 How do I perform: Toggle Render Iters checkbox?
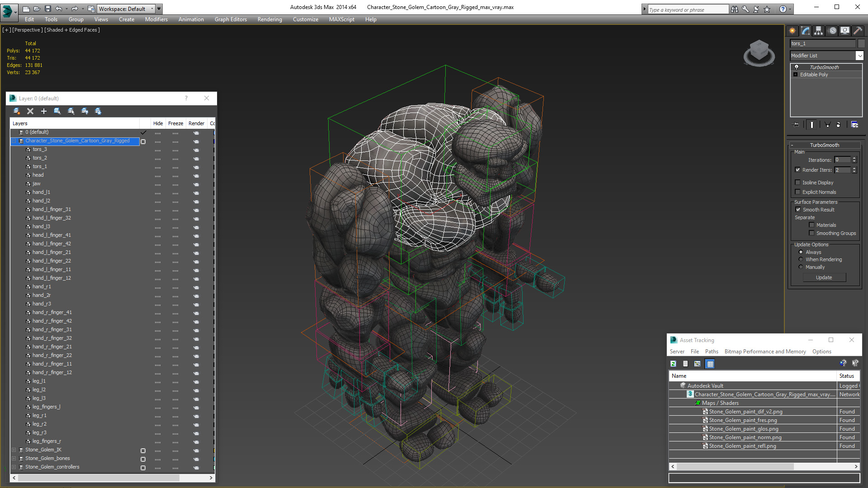tap(798, 170)
